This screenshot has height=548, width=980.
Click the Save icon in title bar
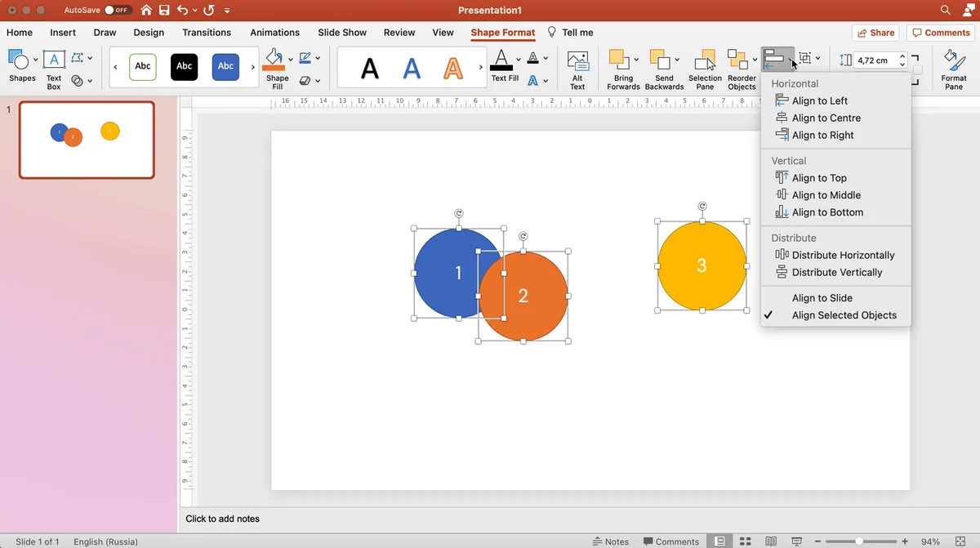coord(164,11)
